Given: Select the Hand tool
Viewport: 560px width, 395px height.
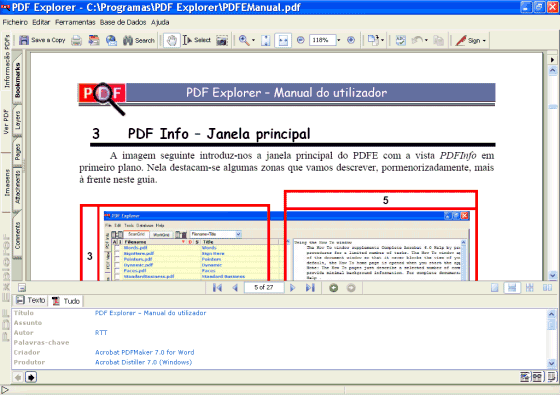Looking at the screenshot, I should (172, 40).
